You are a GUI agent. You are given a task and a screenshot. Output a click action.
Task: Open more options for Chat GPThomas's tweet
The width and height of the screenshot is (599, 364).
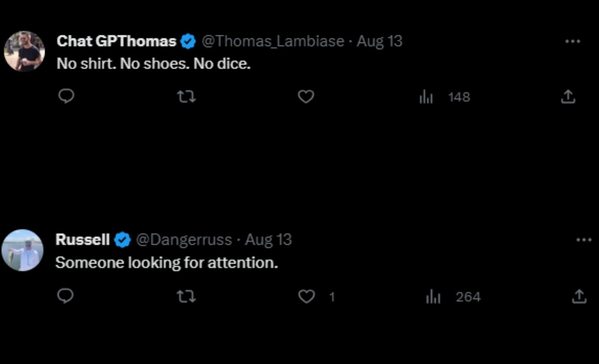pyautogui.click(x=572, y=41)
